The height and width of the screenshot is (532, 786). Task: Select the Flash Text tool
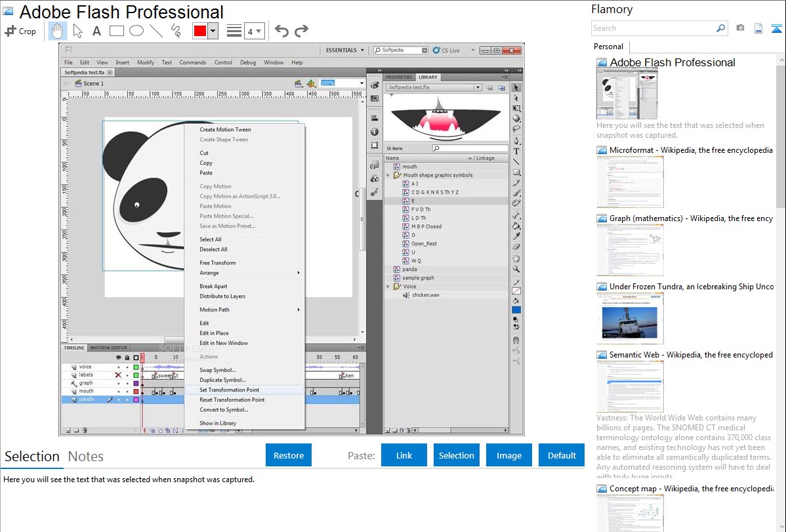(x=516, y=151)
